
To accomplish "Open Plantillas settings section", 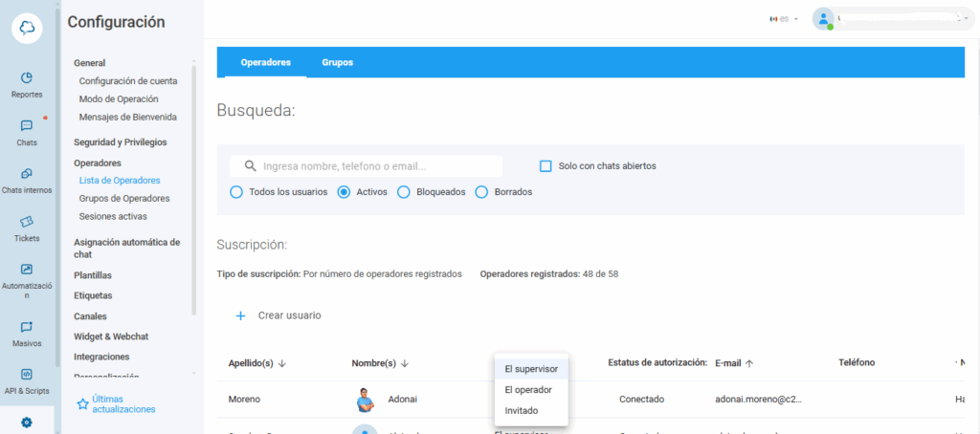I will point(93,275).
